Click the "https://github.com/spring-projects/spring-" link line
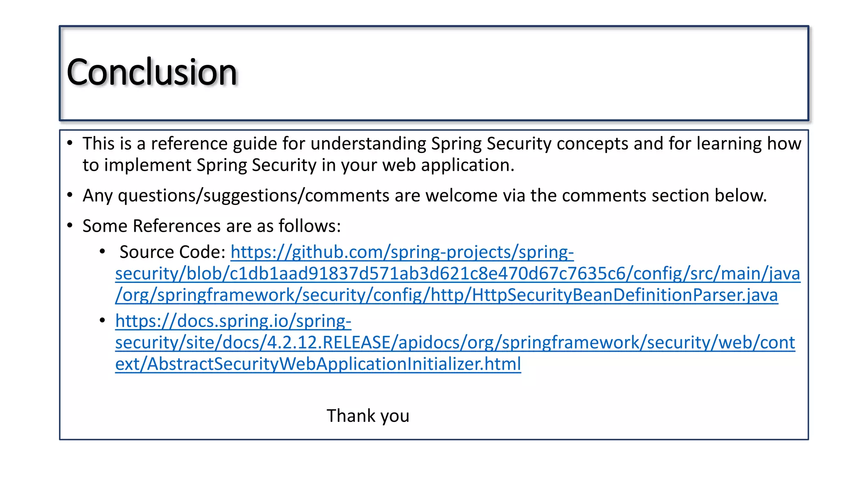 (x=402, y=252)
